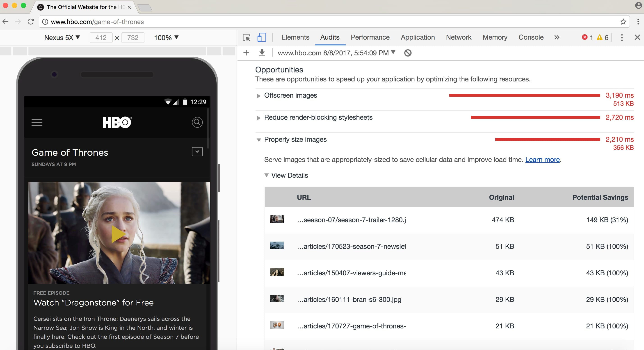Click the download report icon

coord(262,53)
